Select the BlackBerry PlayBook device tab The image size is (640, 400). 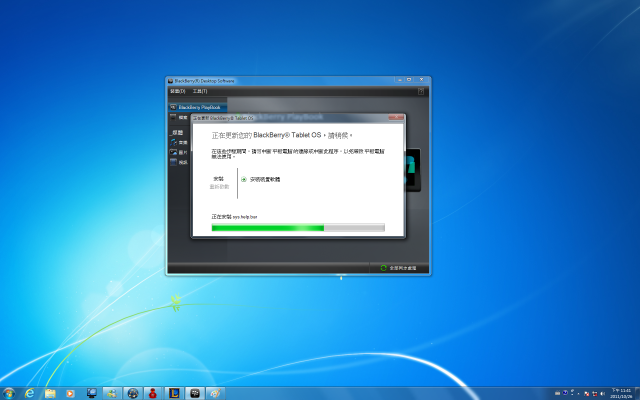tap(198, 107)
